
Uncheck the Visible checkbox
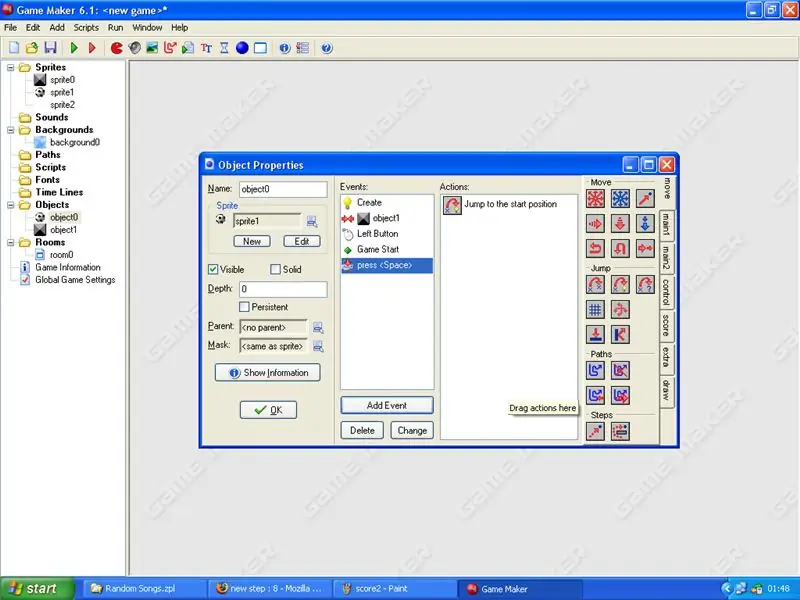(x=213, y=269)
